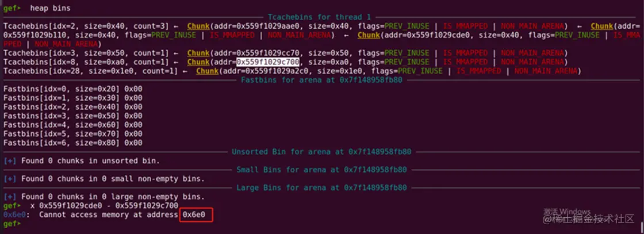The width and height of the screenshot is (644, 234).
Task: Click the Chunk link in Tcachebins idx=3 line
Action: (x=198, y=53)
